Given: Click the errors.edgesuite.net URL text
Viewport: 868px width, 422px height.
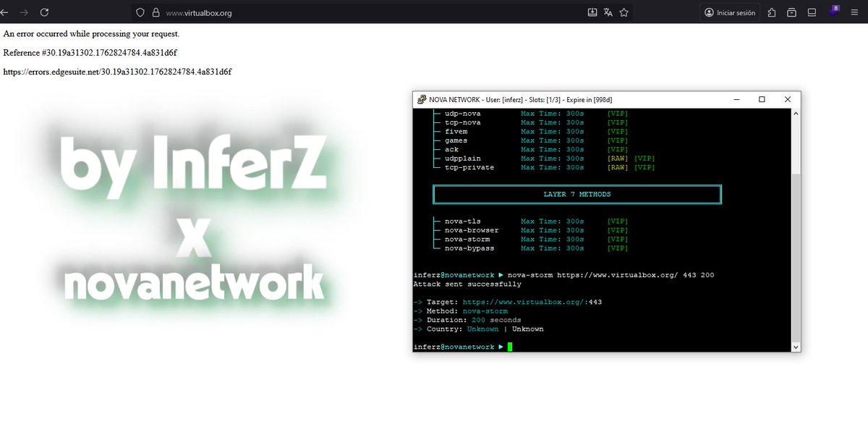Looking at the screenshot, I should pyautogui.click(x=117, y=72).
